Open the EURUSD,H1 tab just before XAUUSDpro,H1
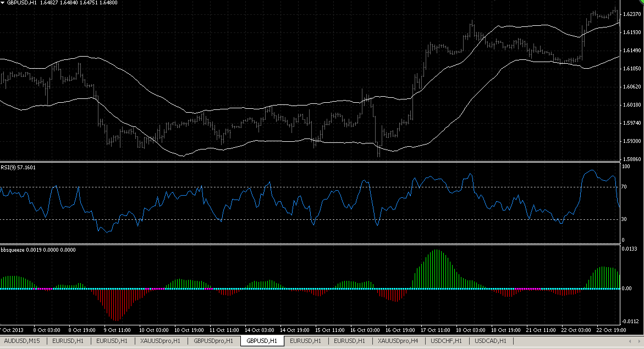 pyautogui.click(x=112, y=341)
